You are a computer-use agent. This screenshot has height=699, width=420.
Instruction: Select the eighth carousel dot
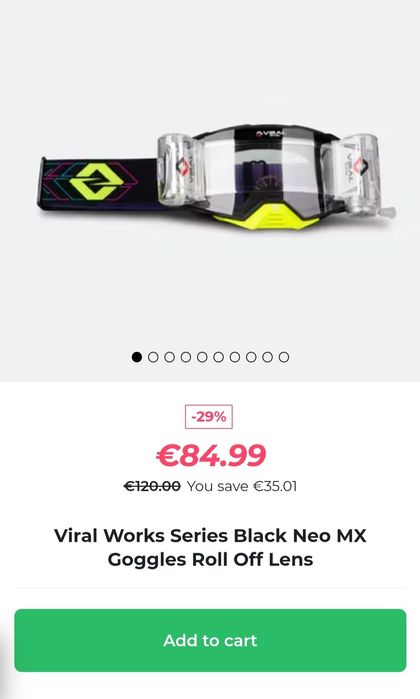pos(251,357)
